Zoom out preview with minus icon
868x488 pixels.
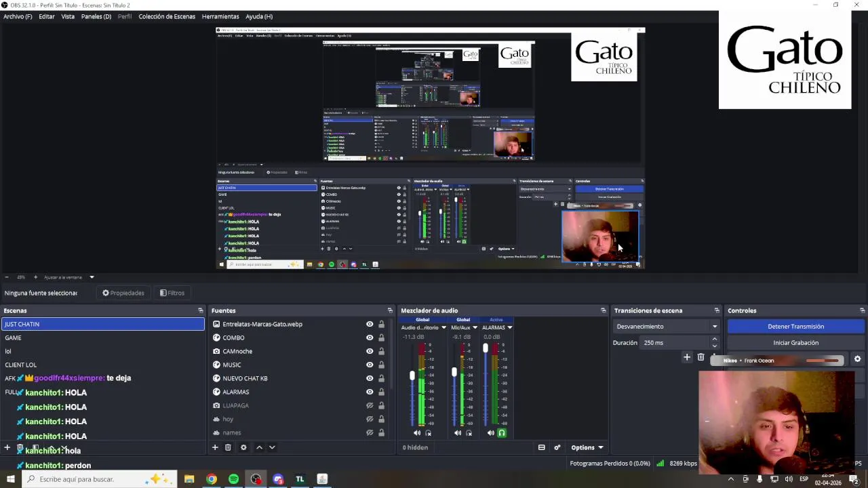[x=7, y=277]
